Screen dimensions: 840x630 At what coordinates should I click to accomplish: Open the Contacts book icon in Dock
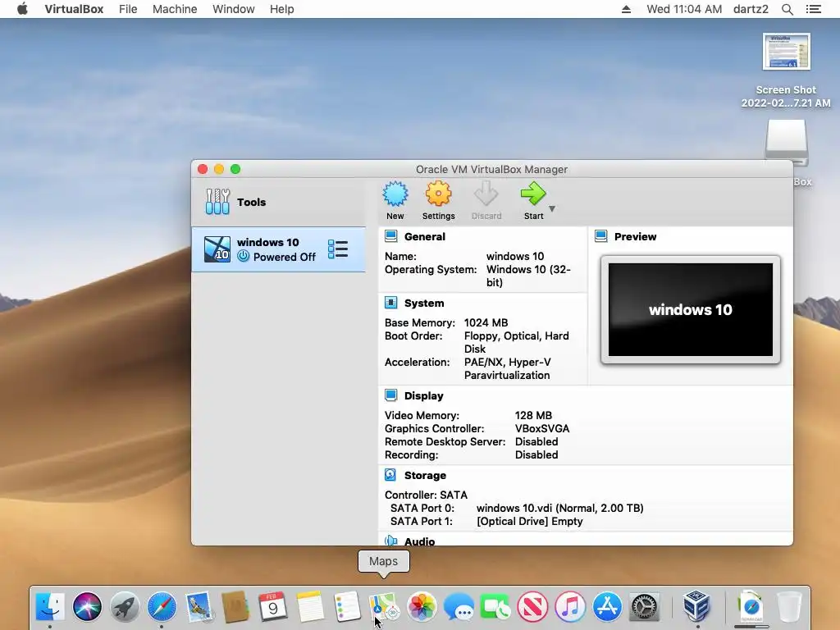click(235, 606)
